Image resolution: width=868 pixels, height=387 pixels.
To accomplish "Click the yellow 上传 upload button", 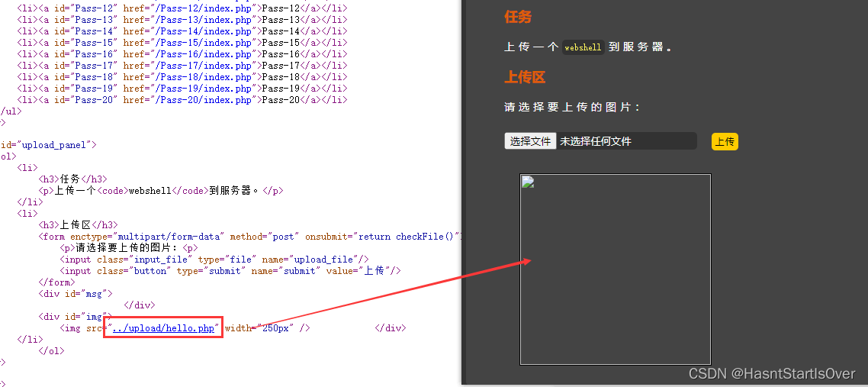I will point(725,142).
